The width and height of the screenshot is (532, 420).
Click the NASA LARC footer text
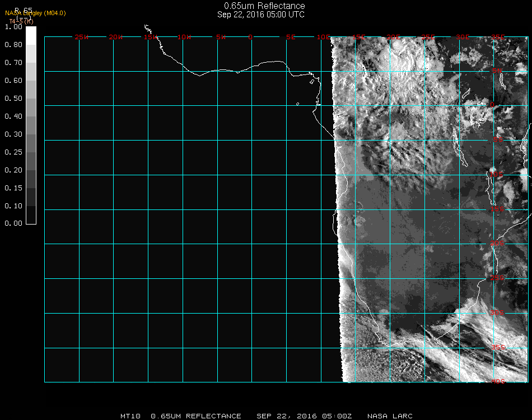390,416
